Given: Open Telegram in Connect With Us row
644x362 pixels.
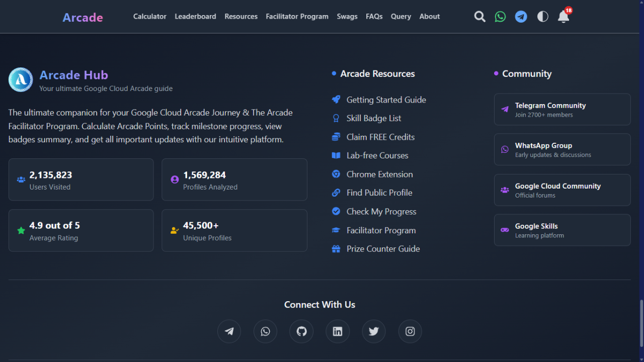Looking at the screenshot, I should tap(229, 331).
